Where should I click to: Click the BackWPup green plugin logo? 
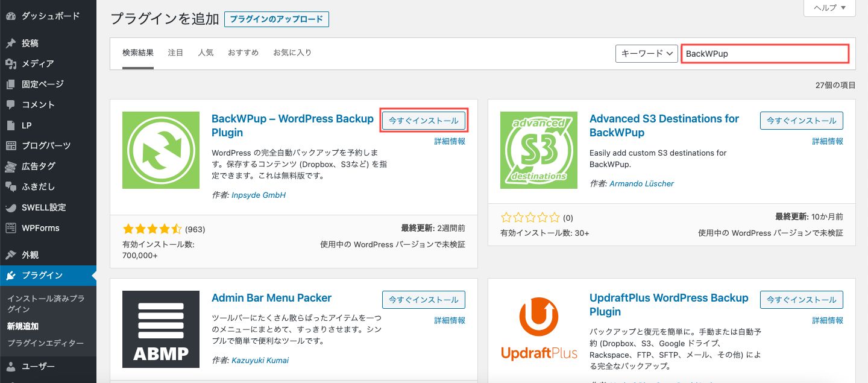coord(161,150)
